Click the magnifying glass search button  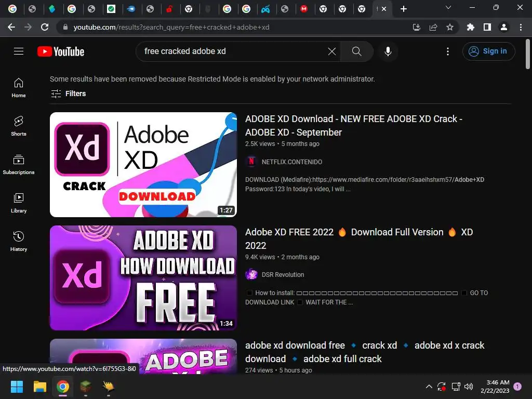coord(356,51)
